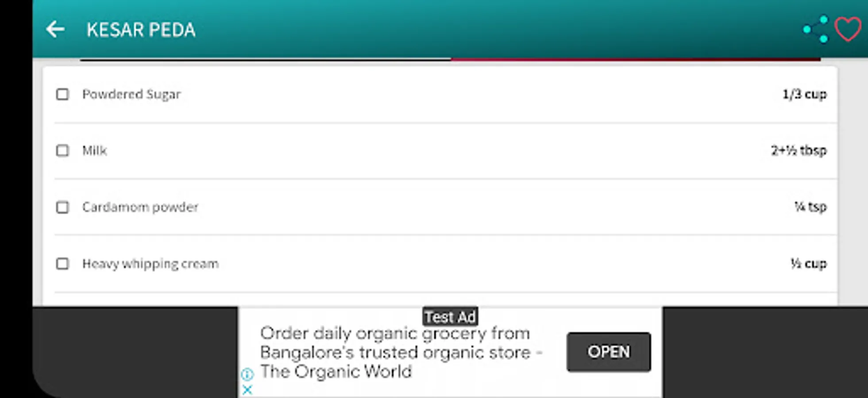Image resolution: width=868 pixels, height=398 pixels.
Task: Tap the ¼ tsp cardamom quantity
Action: coord(810,207)
